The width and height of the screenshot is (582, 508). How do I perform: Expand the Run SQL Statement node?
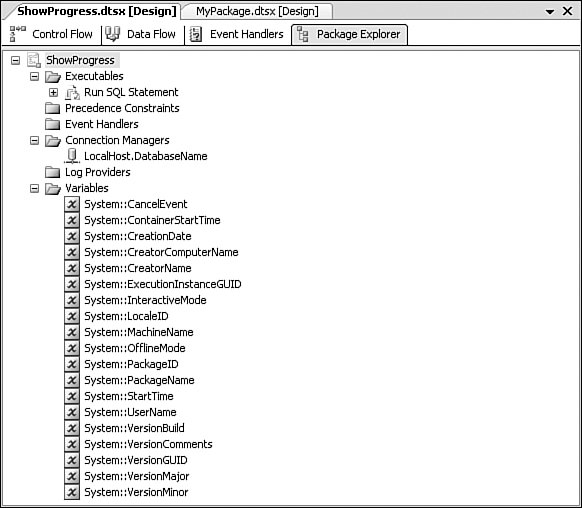coord(53,92)
